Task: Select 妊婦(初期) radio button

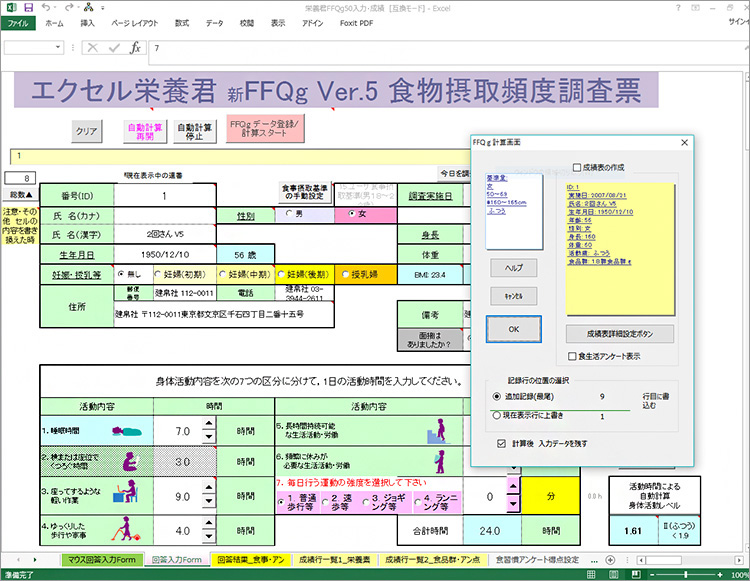Action: click(157, 274)
